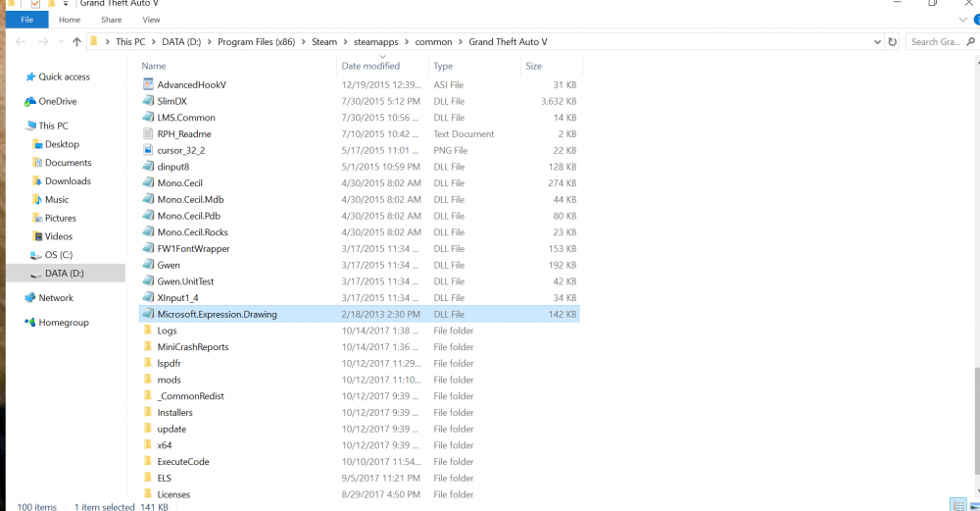Select steamapps in the address breadcrumb
980x511 pixels.
pyautogui.click(x=375, y=42)
